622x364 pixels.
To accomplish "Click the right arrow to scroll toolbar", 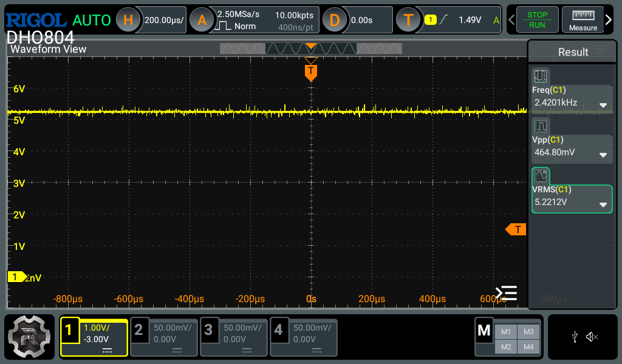I will click(609, 20).
